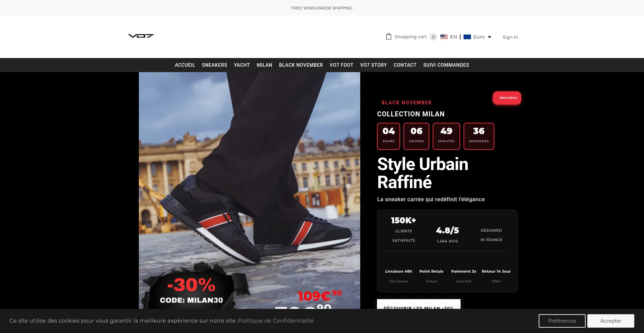Expand the Euro currency dropdown arrow
Image resolution: width=644 pixels, height=333 pixels.
coord(489,37)
